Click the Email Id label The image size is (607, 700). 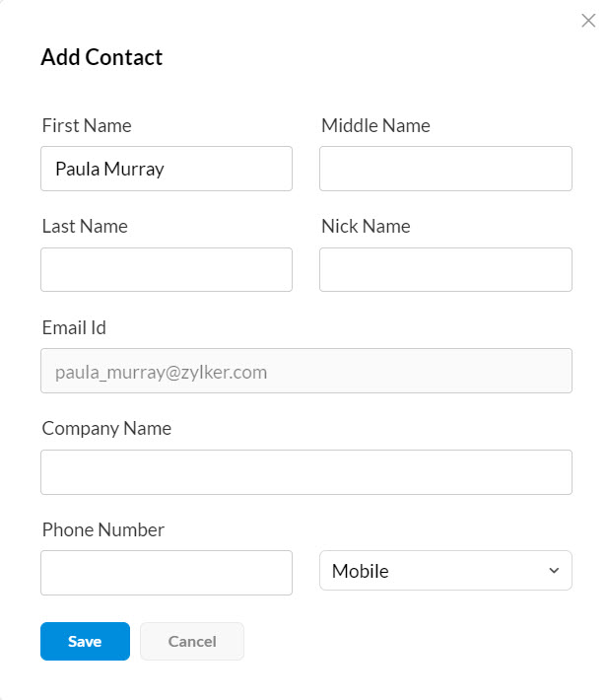click(74, 327)
